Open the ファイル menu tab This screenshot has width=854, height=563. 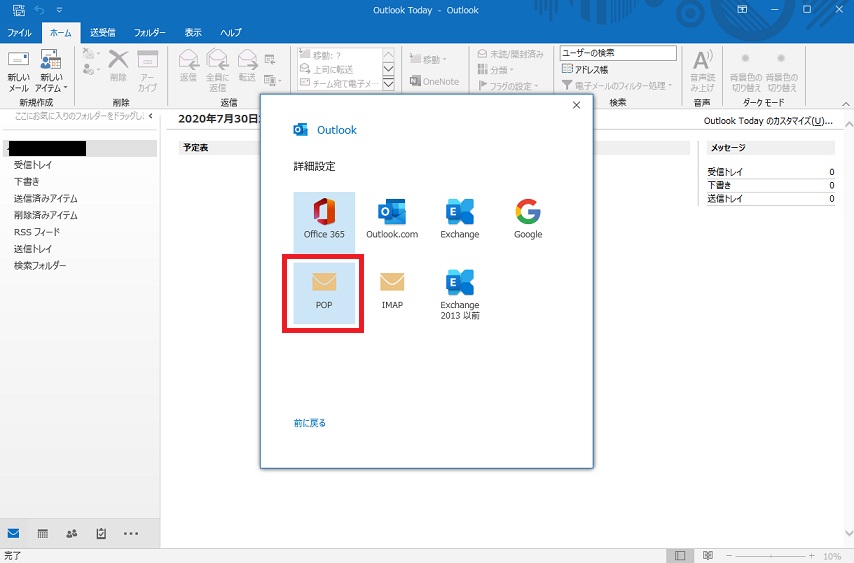point(20,33)
